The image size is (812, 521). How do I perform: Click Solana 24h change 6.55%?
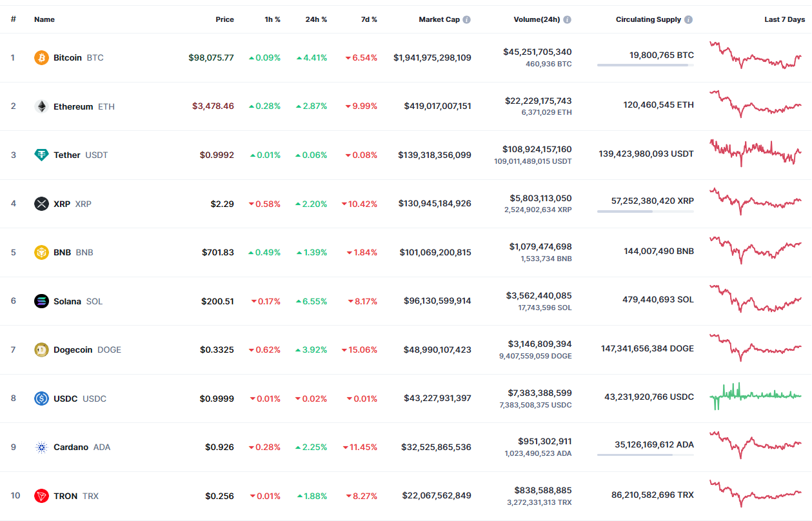pos(312,301)
